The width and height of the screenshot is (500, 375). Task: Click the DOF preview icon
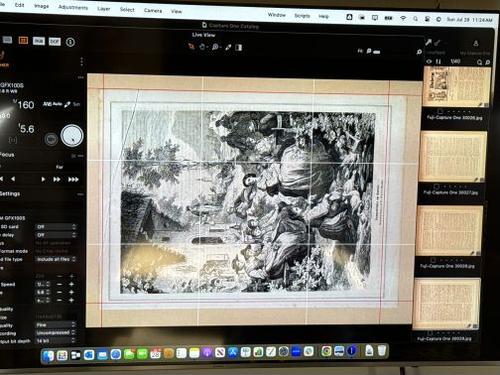coord(55,41)
